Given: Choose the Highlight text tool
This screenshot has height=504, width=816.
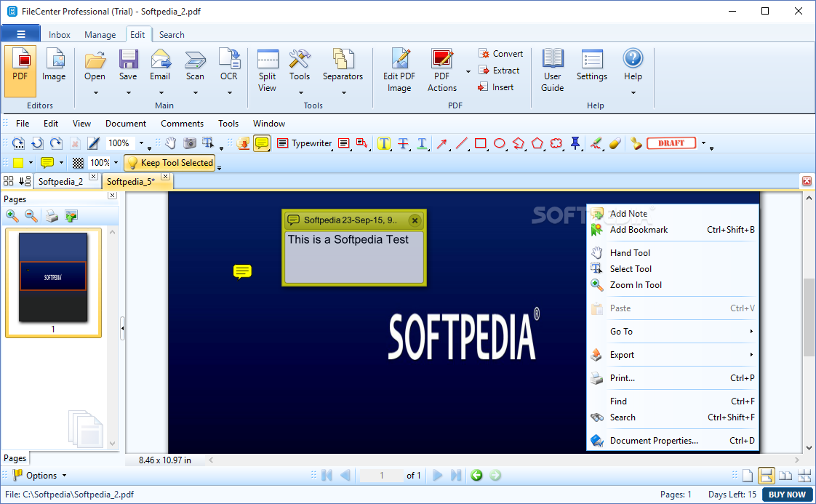Looking at the screenshot, I should [x=384, y=143].
